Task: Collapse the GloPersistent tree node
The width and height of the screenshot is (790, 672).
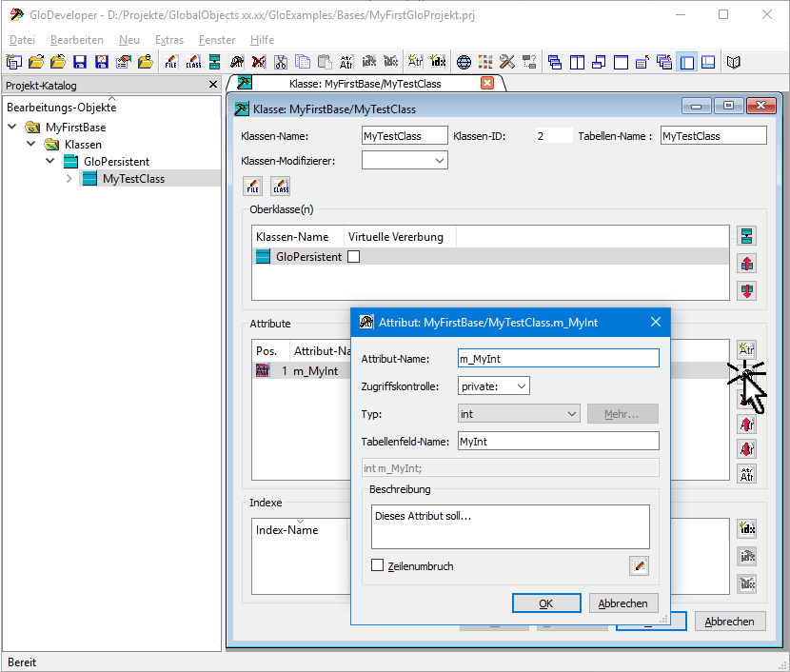Action: point(50,161)
